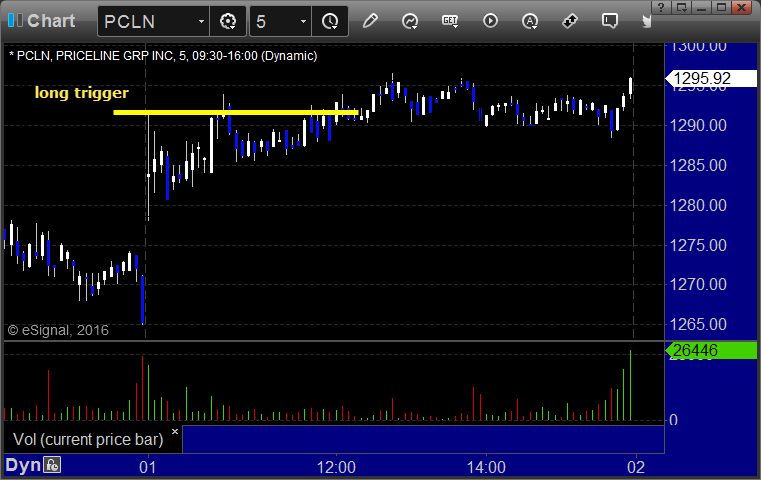Click the 02 date axis label
The image size is (761, 480).
(x=636, y=467)
